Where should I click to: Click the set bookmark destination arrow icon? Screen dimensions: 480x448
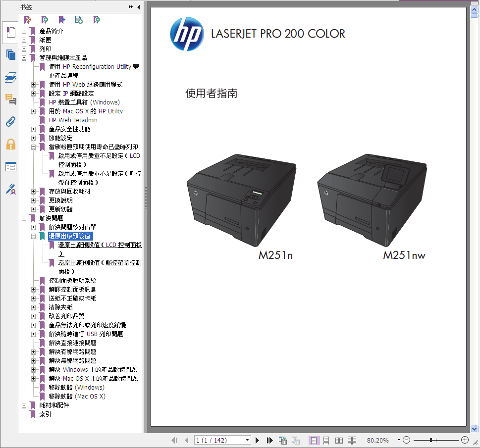pyautogui.click(x=62, y=20)
